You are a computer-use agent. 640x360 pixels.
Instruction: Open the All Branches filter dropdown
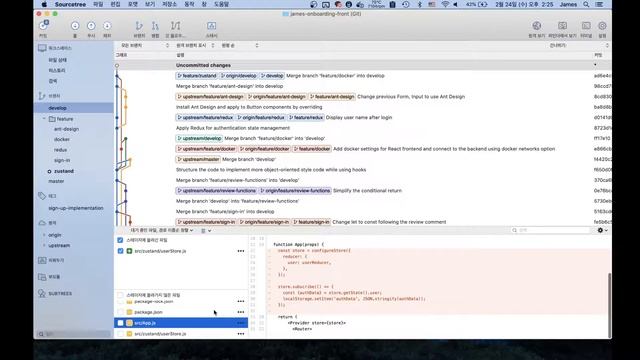click(x=144, y=45)
